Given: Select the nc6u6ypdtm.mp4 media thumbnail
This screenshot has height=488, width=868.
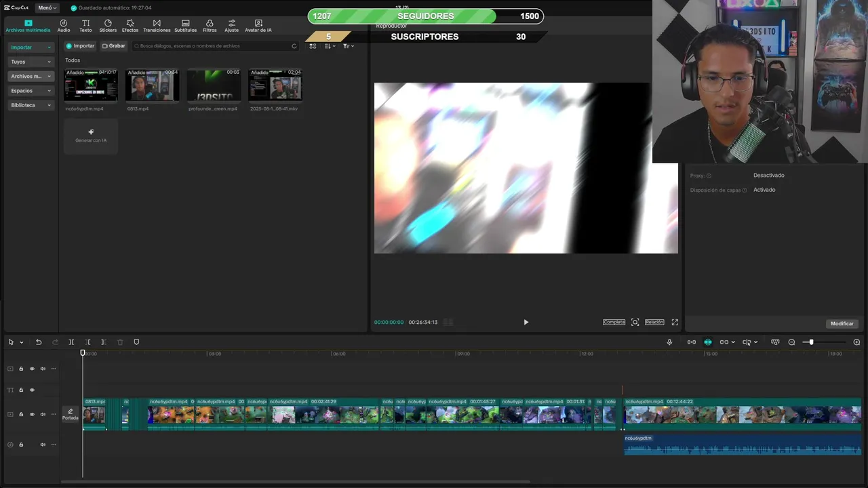Looking at the screenshot, I should 91,85.
